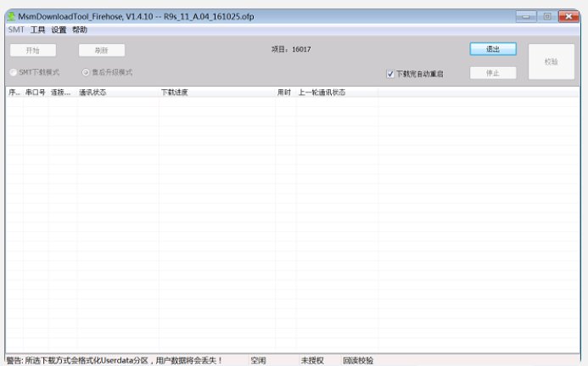
Task: Click the Userdata warning text in status bar
Action: (115, 360)
